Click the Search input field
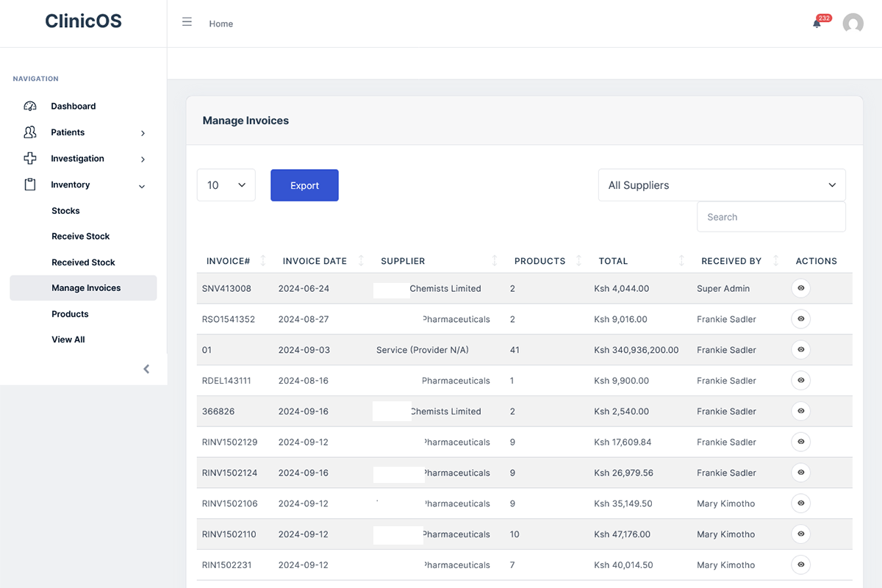Viewport: 882px width, 588px height. coord(771,217)
